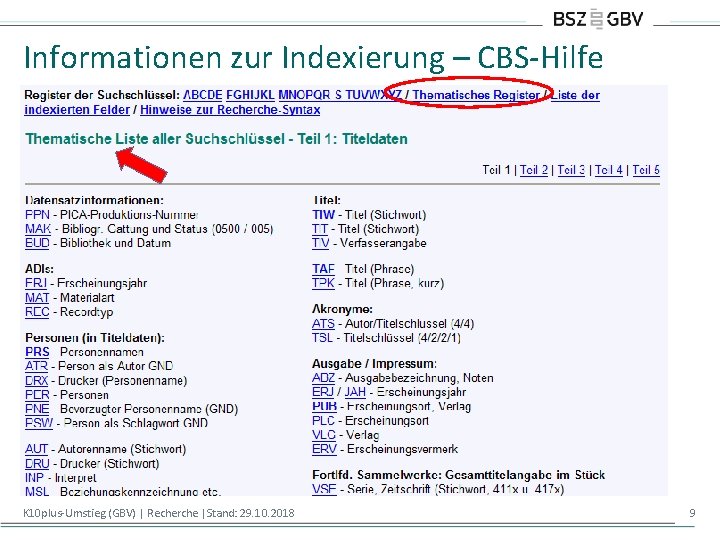Go to Teil 5 of the list
720x540 pixels.
click(646, 170)
